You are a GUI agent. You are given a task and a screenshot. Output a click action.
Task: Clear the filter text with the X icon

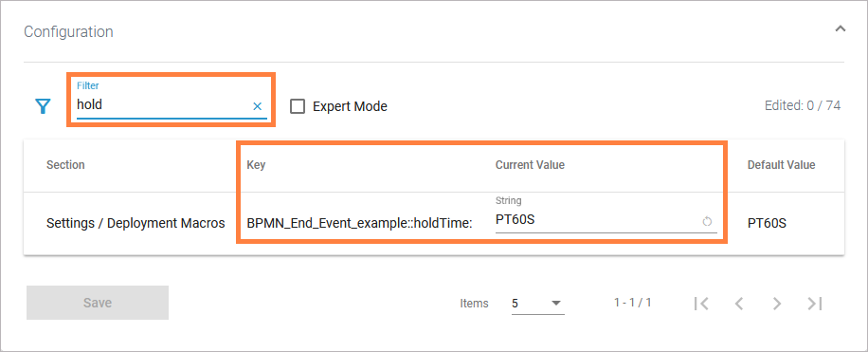point(258,106)
